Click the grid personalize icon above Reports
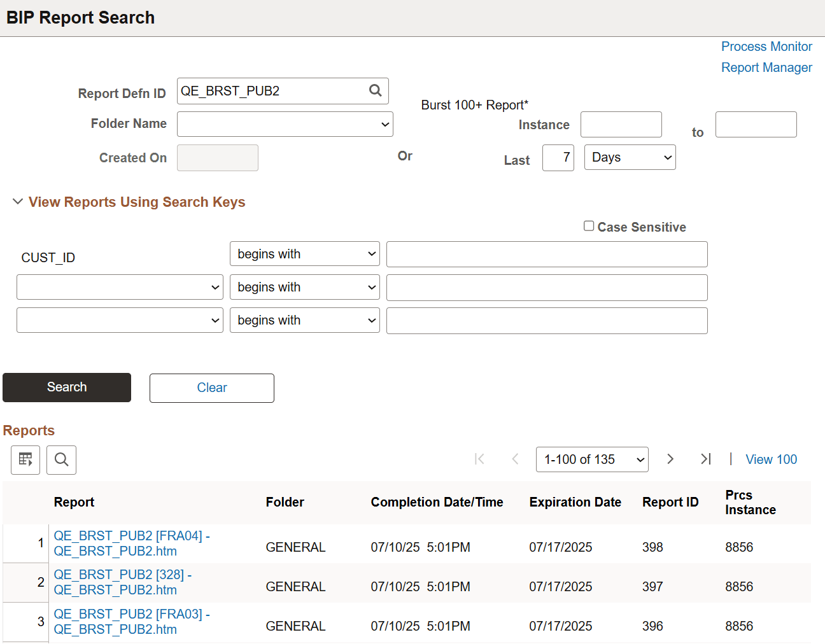Image resolution: width=825 pixels, height=644 pixels. (25, 459)
